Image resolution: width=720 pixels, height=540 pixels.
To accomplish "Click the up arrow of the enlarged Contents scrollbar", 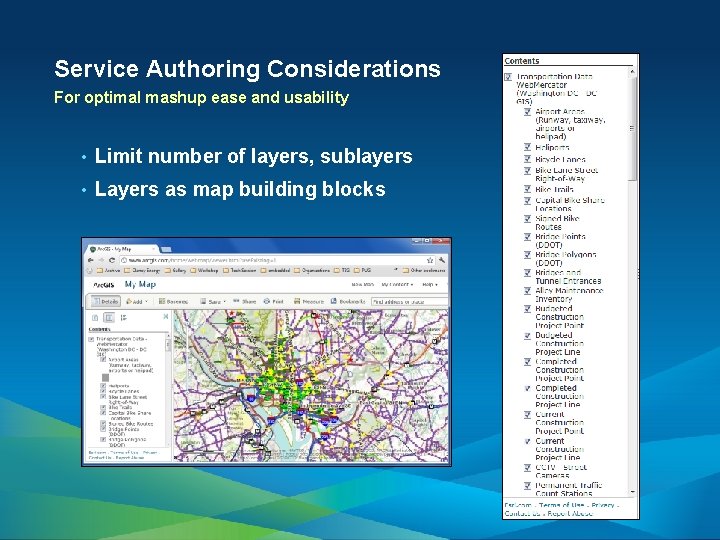I will pyautogui.click(x=632, y=72).
